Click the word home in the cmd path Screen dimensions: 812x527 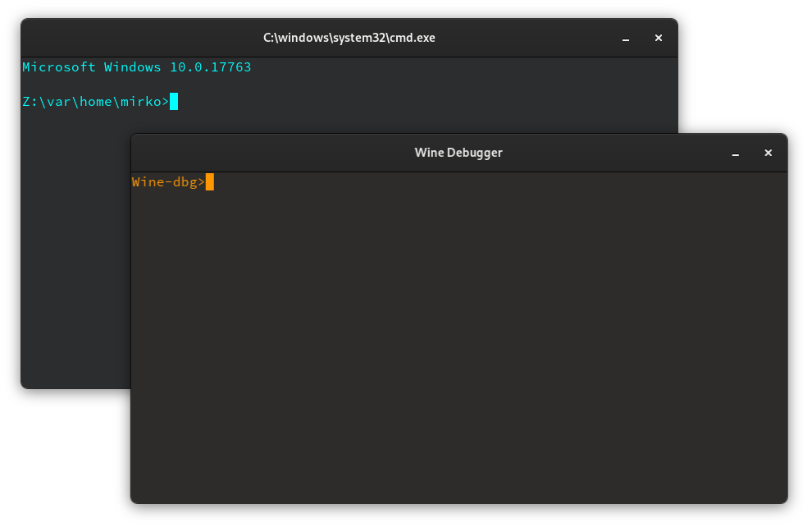(95, 102)
